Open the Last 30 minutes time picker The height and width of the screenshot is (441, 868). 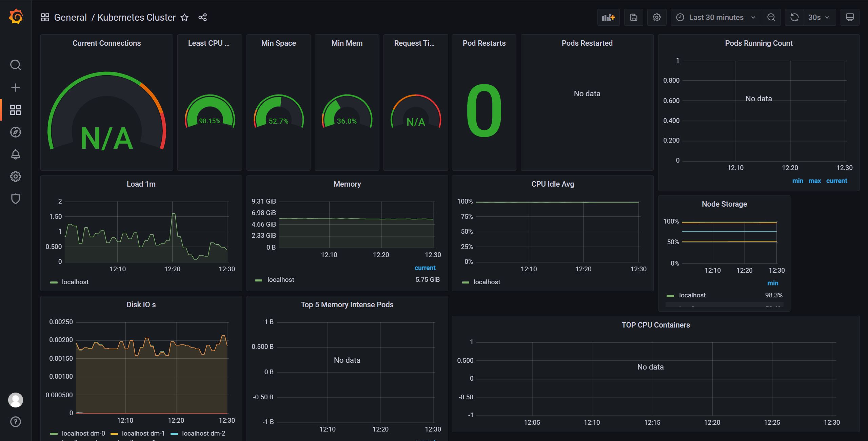pyautogui.click(x=716, y=17)
